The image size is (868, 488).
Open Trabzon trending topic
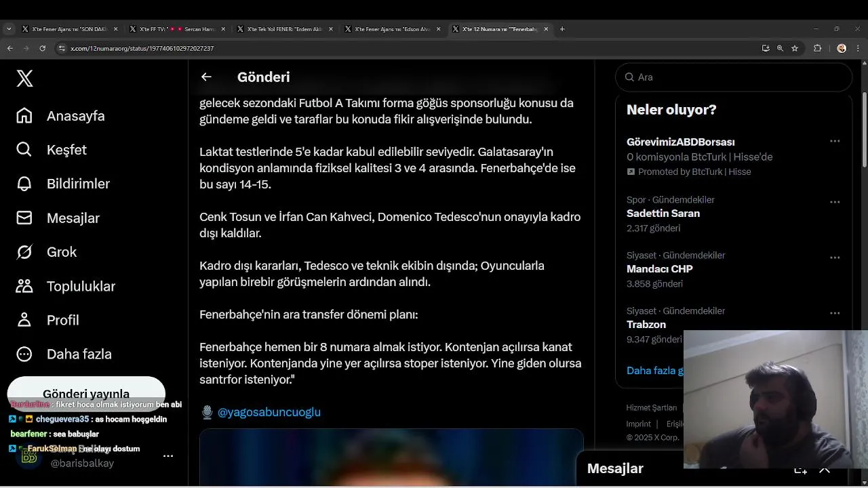pyautogui.click(x=646, y=325)
